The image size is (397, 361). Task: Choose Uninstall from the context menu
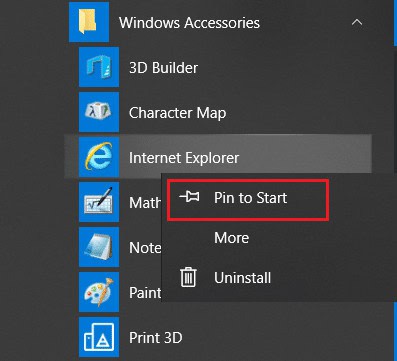pyautogui.click(x=243, y=278)
